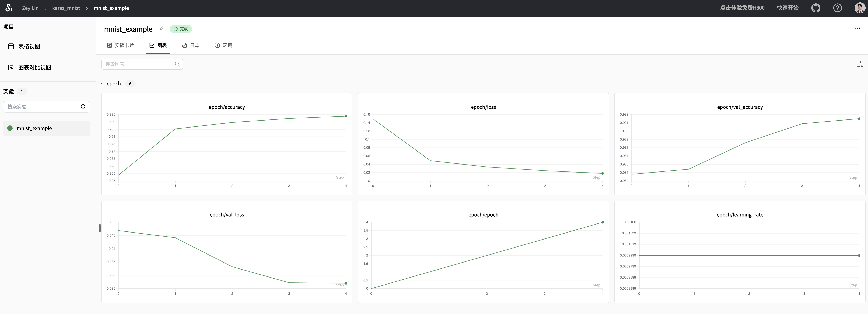Screen dimensions: 868x314
Task: Focus the 搜索图表 input field
Action: (x=136, y=64)
